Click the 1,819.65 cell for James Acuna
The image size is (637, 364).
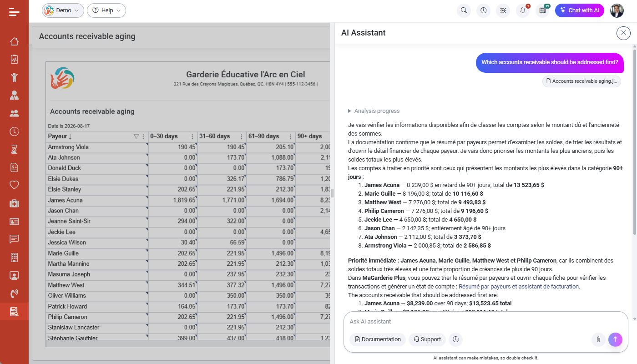coord(173,200)
